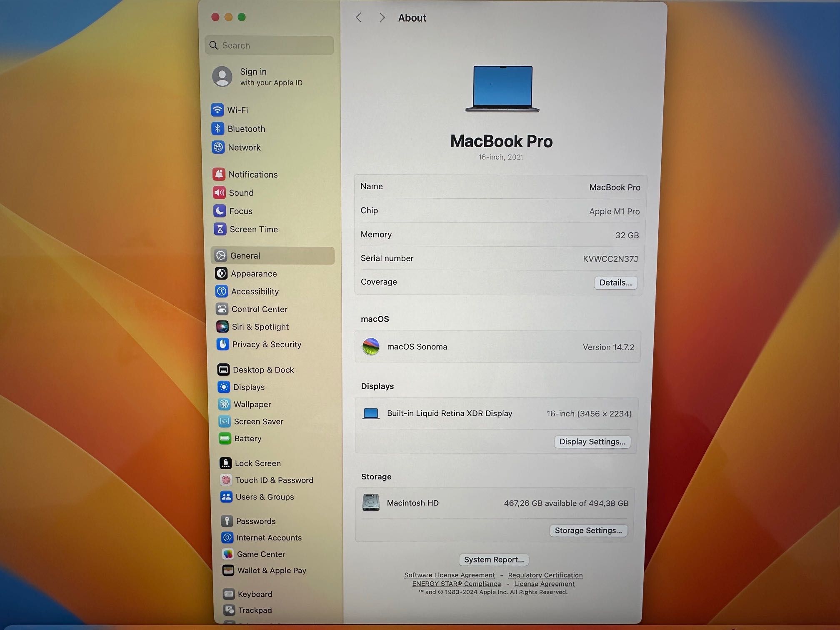Image resolution: width=840 pixels, height=630 pixels.
Task: Open the Trackpad icon
Action: click(x=230, y=610)
